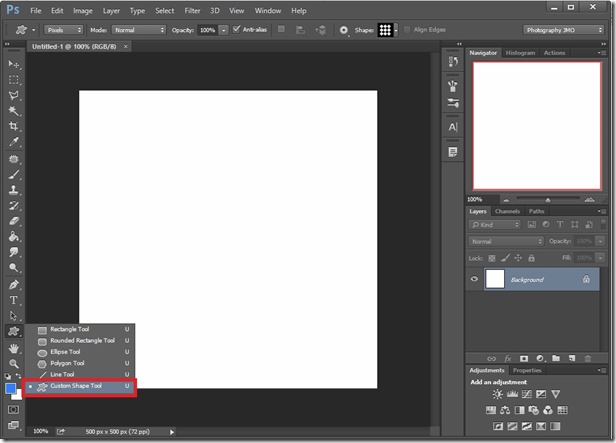
Task: Open the layer blend mode dropdown
Action: [506, 242]
